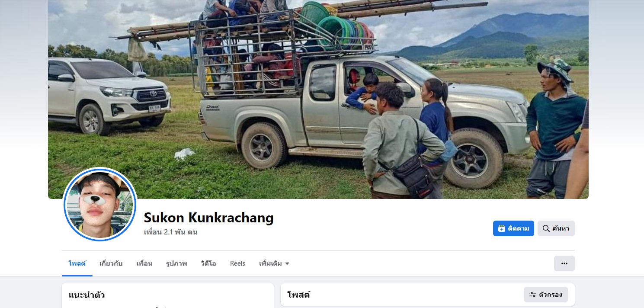Open the ตัวกรอง (filters) button
This screenshot has height=308, width=644.
pyautogui.click(x=546, y=295)
